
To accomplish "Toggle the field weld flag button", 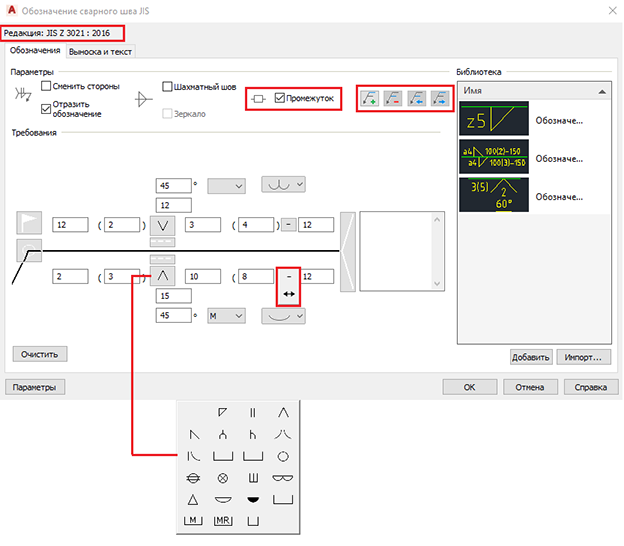I will 29,223.
